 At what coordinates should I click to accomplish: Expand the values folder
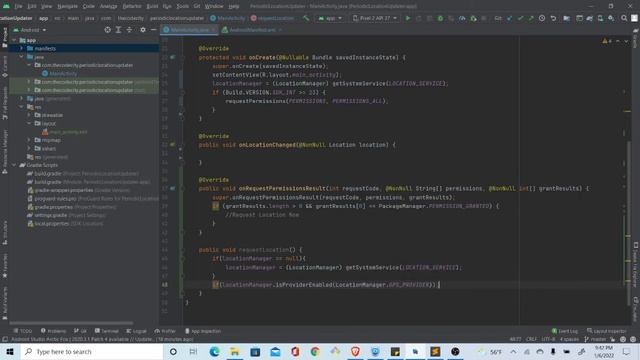(x=29, y=149)
